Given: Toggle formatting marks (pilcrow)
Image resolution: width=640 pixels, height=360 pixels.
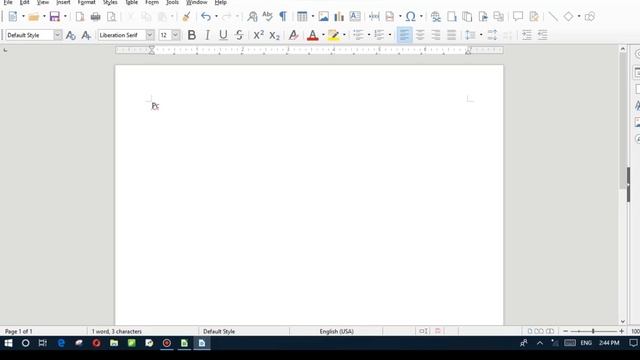Looking at the screenshot, I should (x=282, y=16).
